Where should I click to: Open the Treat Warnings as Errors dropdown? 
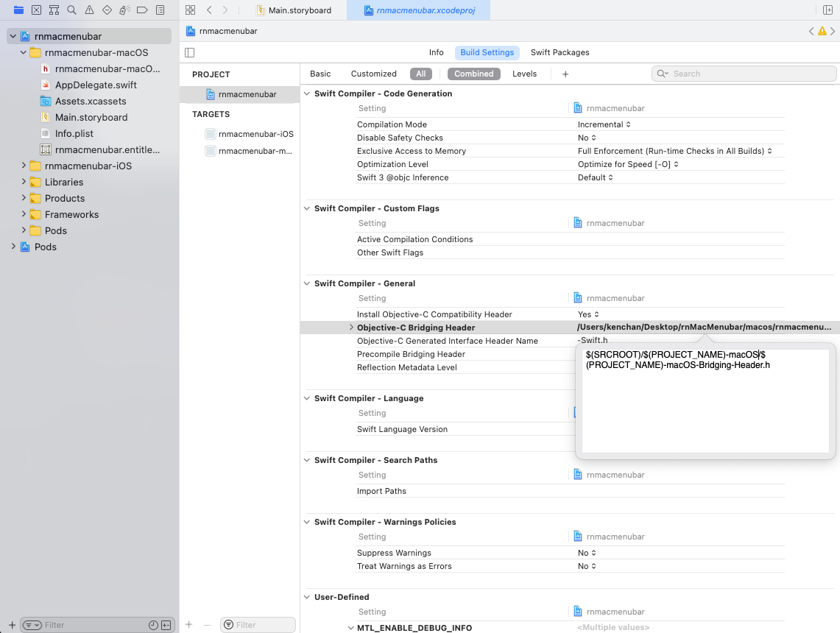(587, 566)
